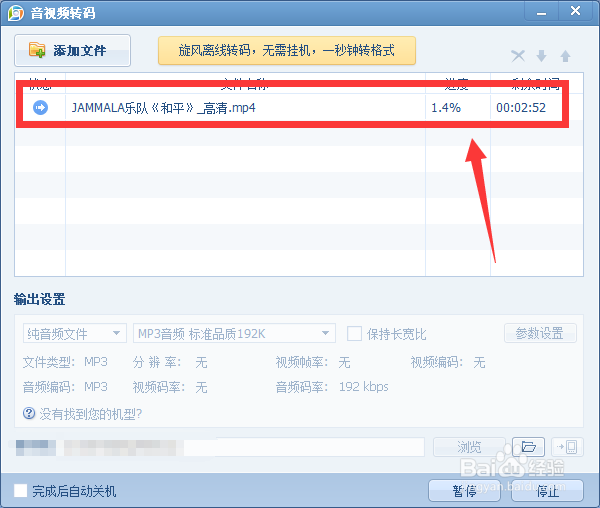Close the 音视频转码 window

(x=575, y=11)
